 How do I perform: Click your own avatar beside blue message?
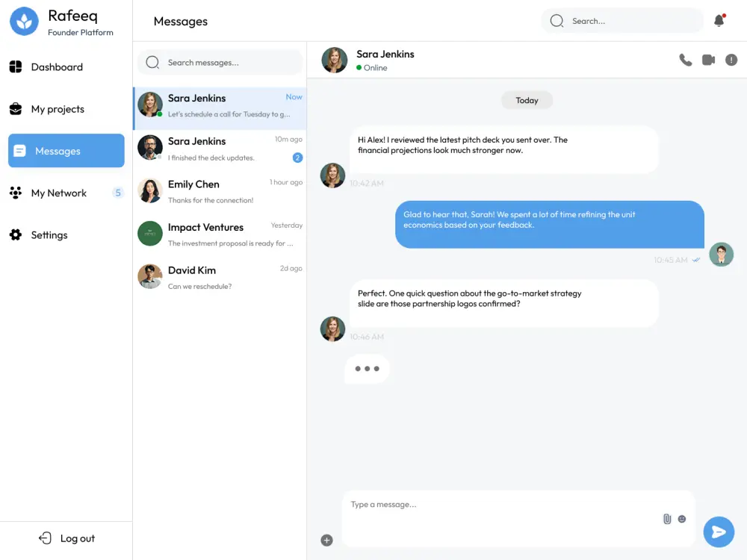click(722, 255)
